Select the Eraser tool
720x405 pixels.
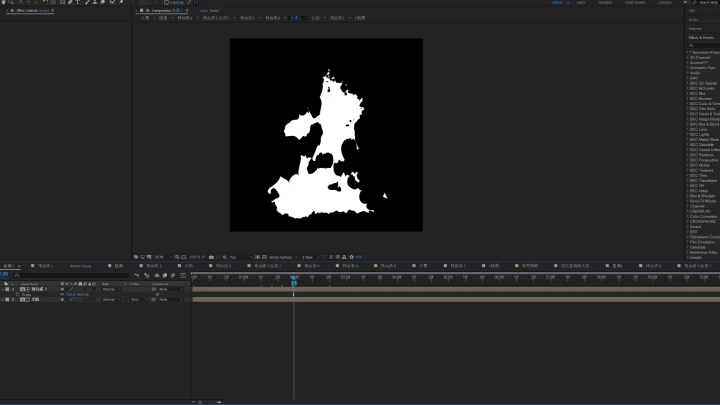pyautogui.click(x=103, y=2)
